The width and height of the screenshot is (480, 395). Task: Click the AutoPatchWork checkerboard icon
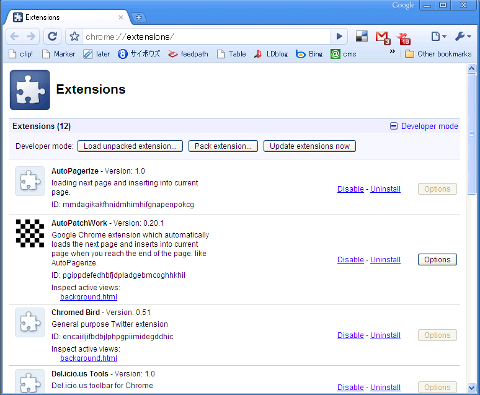(30, 233)
